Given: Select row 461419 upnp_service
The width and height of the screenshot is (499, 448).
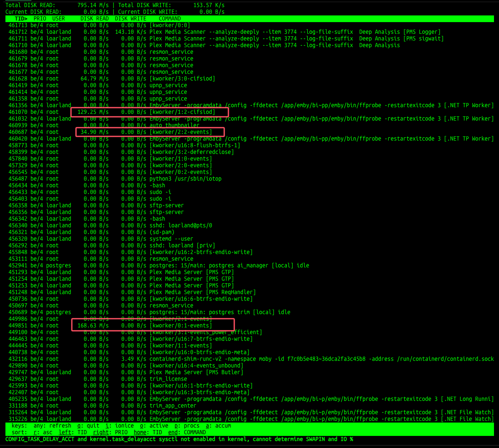Looking at the screenshot, I should tap(250, 86).
